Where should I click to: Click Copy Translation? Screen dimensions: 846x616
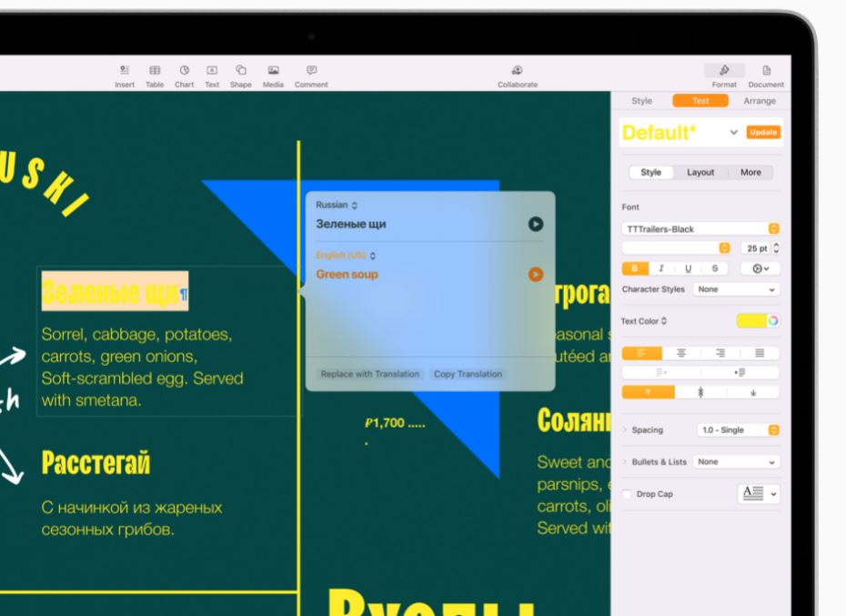pyautogui.click(x=468, y=374)
